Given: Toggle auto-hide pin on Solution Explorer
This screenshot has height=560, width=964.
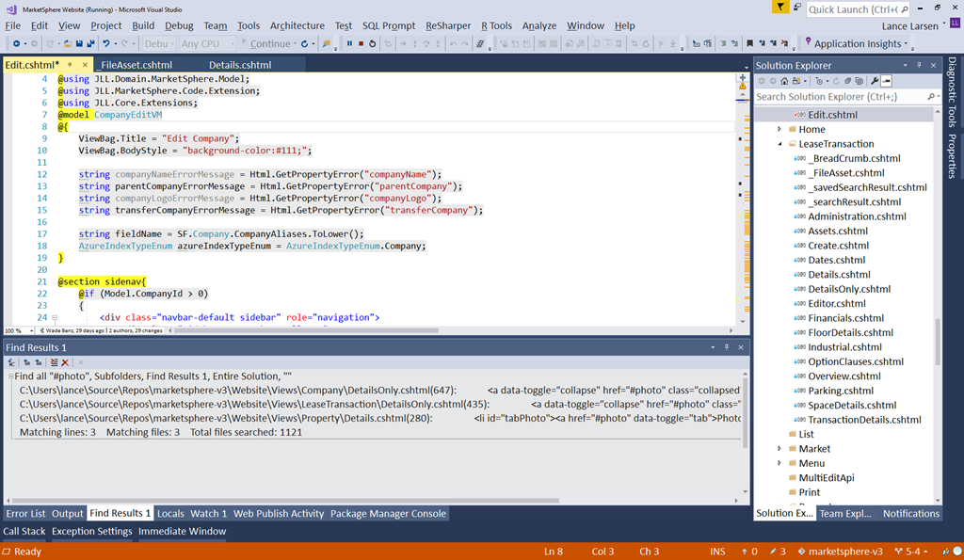Looking at the screenshot, I should click(920, 65).
